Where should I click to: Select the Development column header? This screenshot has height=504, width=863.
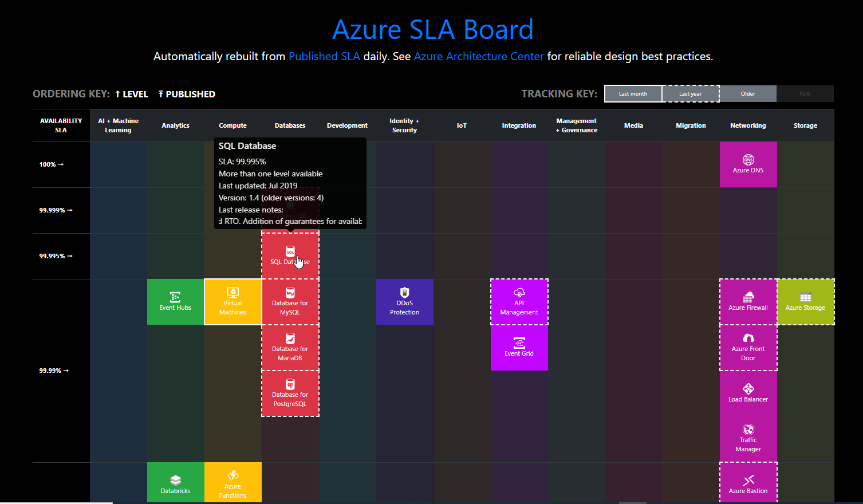347,125
